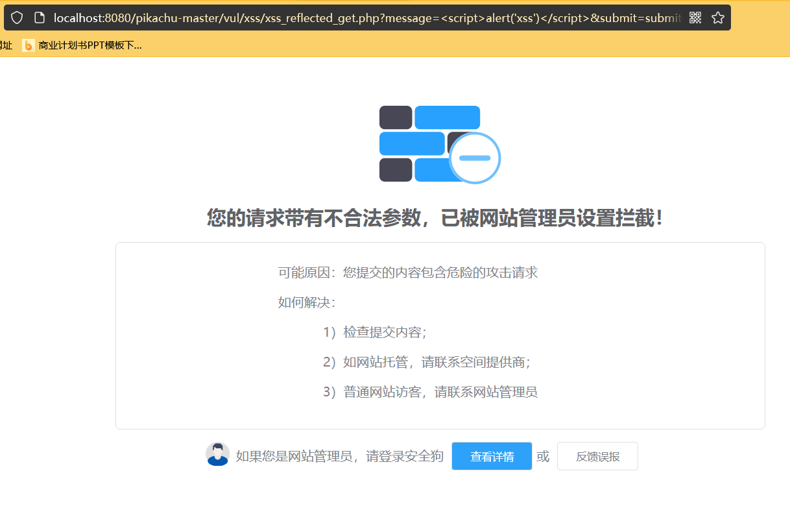The width and height of the screenshot is (790, 532).
Task: Click the 如何解决 label
Action: [x=307, y=302]
